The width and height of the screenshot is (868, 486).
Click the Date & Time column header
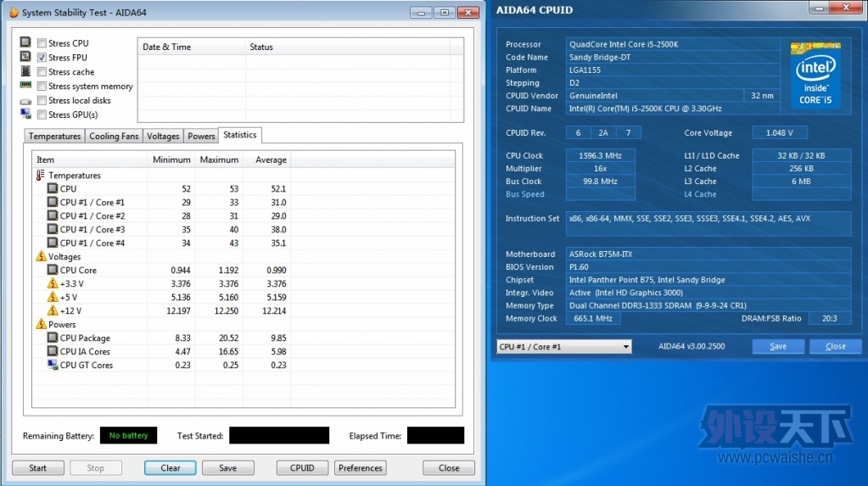coord(192,47)
